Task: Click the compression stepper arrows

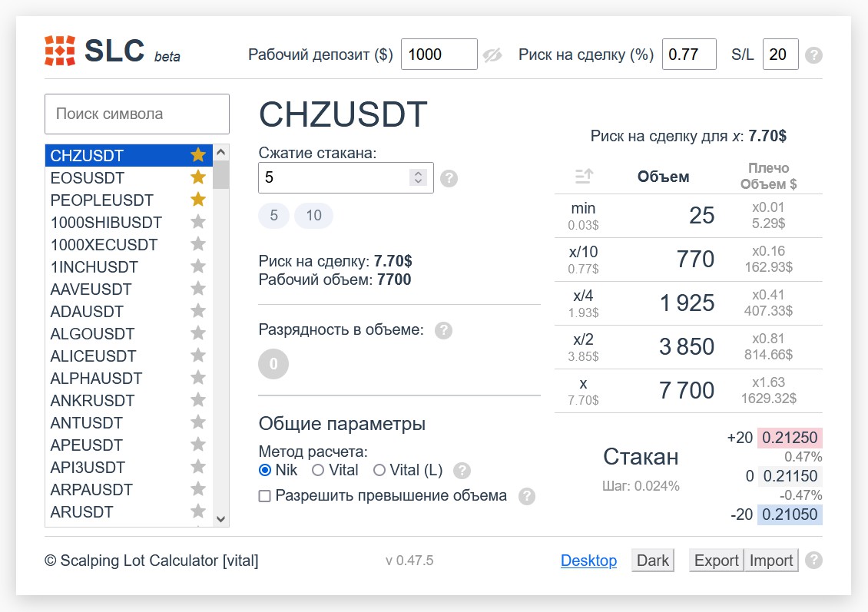Action: pos(418,177)
